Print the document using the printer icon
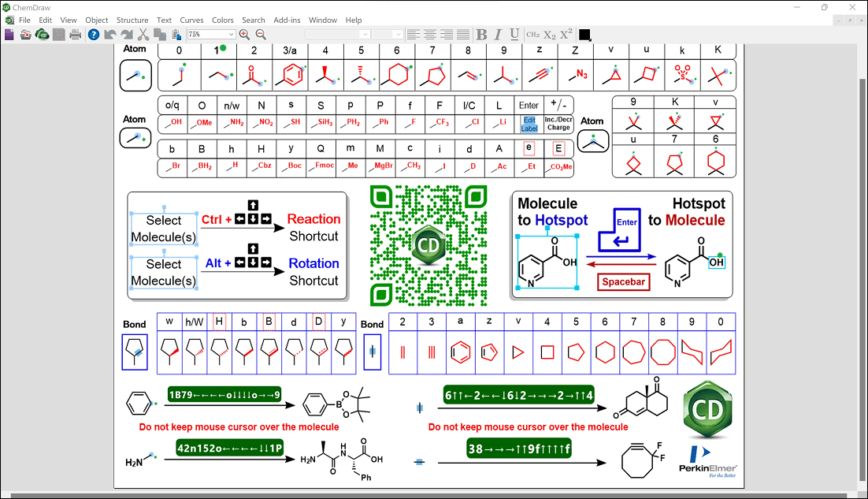 (76, 35)
